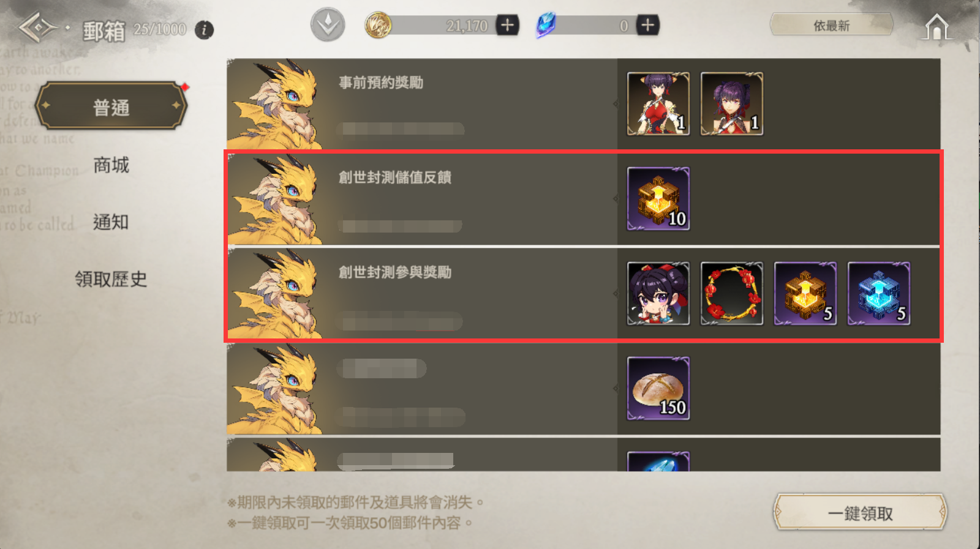Screen dimensions: 980x549
Task: Switch to the 商城 tab
Action: (111, 165)
